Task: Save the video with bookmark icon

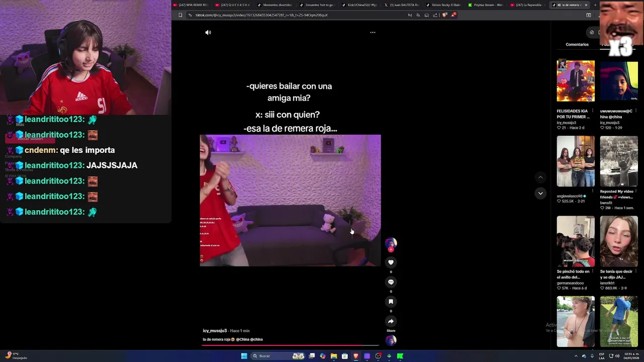Action: tap(391, 302)
